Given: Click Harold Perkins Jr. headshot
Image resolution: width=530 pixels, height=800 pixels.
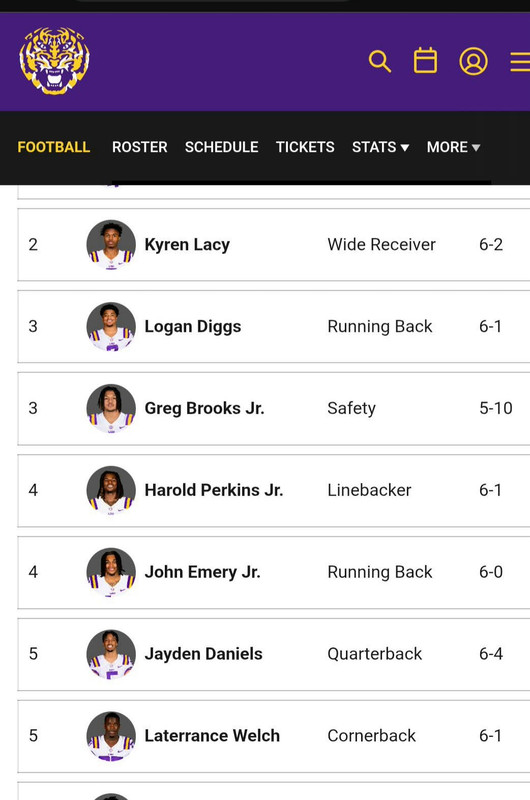Looking at the screenshot, I should coord(111,490).
